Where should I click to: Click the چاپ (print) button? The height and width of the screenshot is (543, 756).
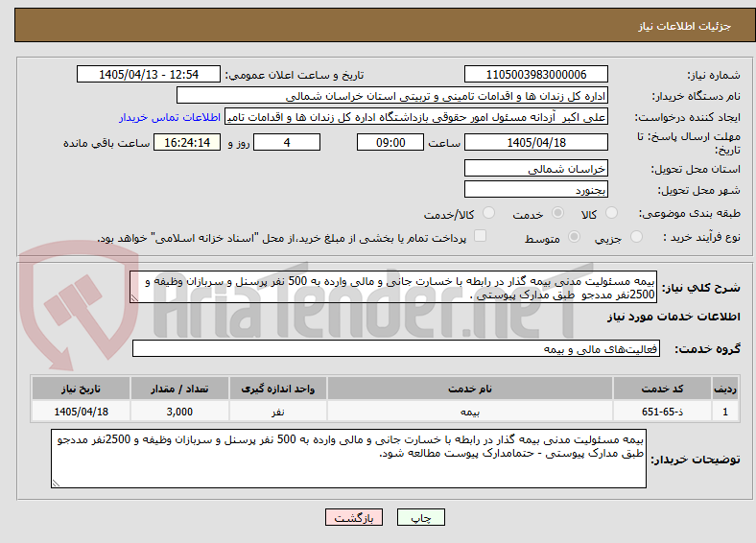[420, 517]
